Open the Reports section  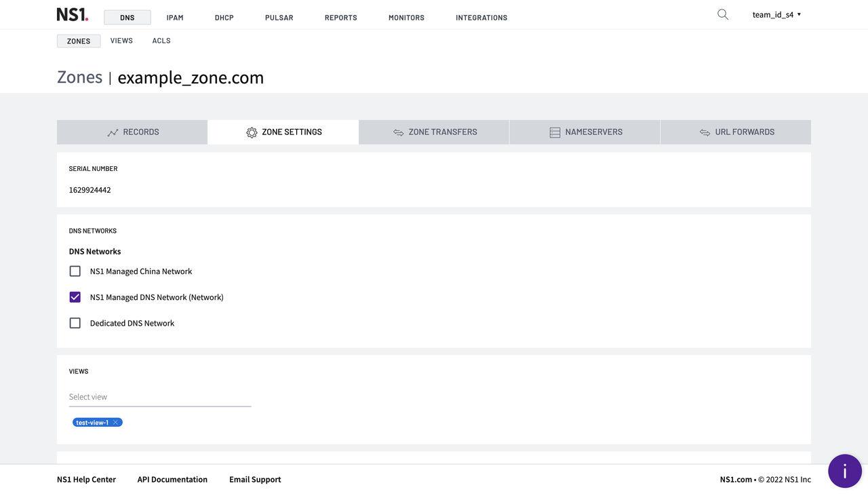(x=341, y=18)
